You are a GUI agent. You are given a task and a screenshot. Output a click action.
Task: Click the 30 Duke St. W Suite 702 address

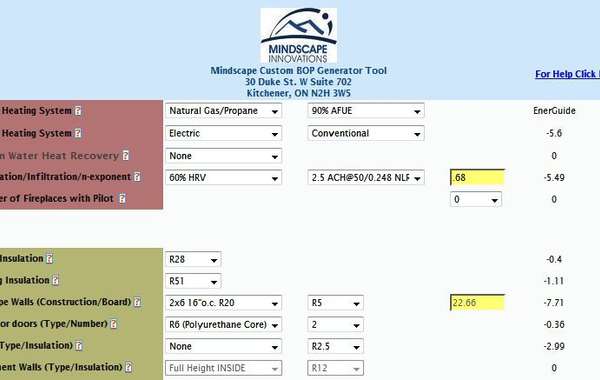(298, 82)
